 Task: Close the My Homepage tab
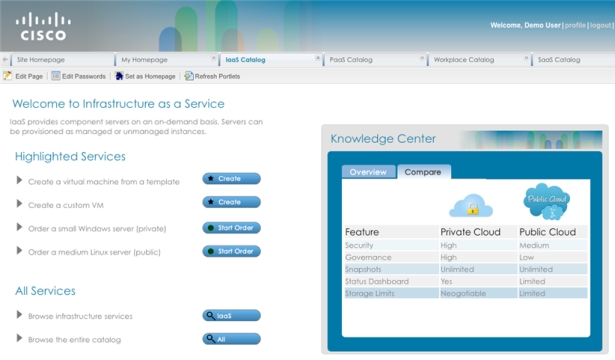[x=213, y=58]
